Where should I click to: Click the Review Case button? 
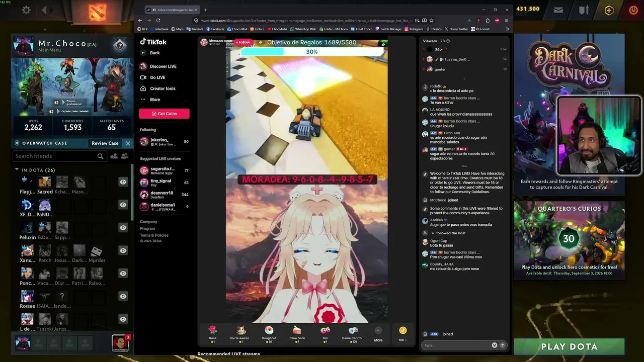coord(105,143)
